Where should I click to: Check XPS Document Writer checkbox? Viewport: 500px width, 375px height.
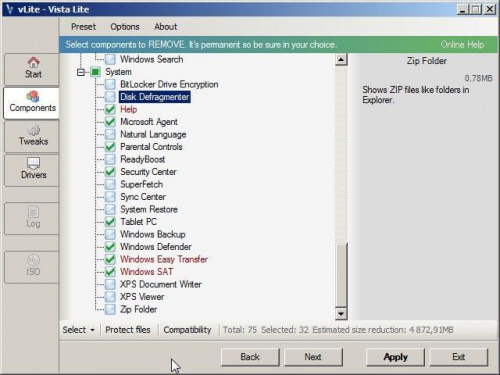[x=110, y=284]
